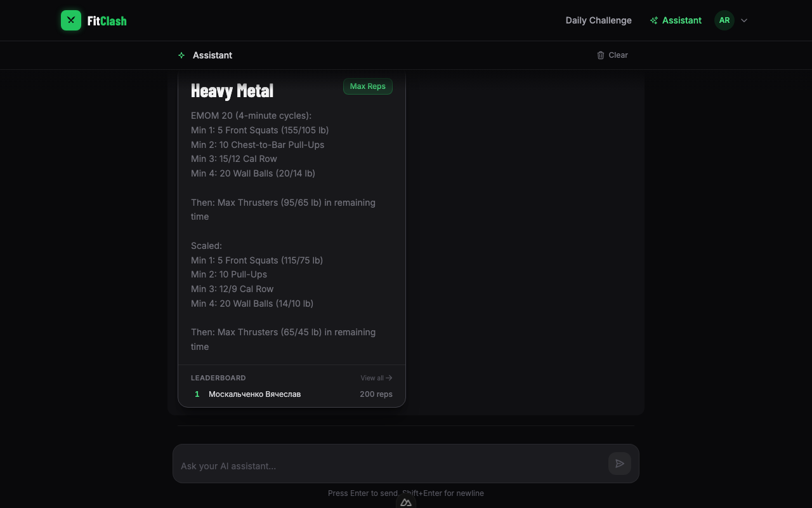Click the Clear button label
The width and height of the screenshot is (812, 508).
(x=618, y=55)
